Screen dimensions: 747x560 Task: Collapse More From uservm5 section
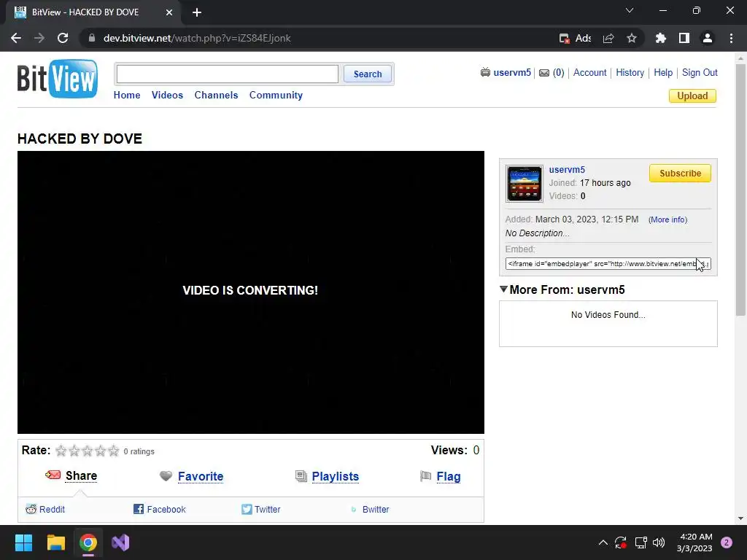tap(503, 289)
